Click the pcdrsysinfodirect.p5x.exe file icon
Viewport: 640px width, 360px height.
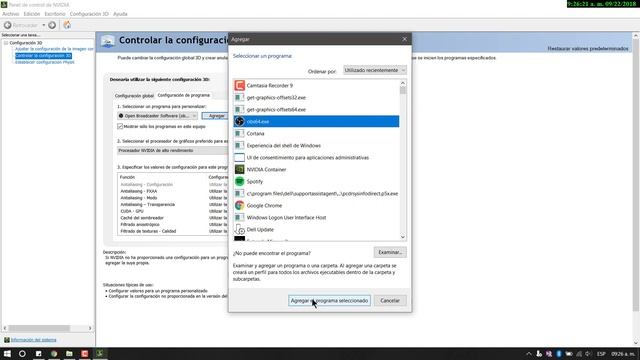[240, 193]
